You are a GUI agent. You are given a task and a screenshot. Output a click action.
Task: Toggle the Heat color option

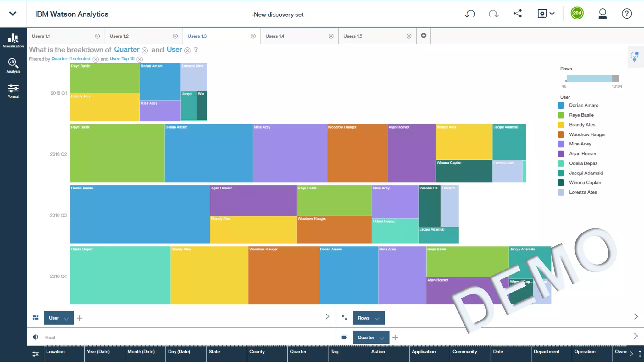[x=50, y=337]
